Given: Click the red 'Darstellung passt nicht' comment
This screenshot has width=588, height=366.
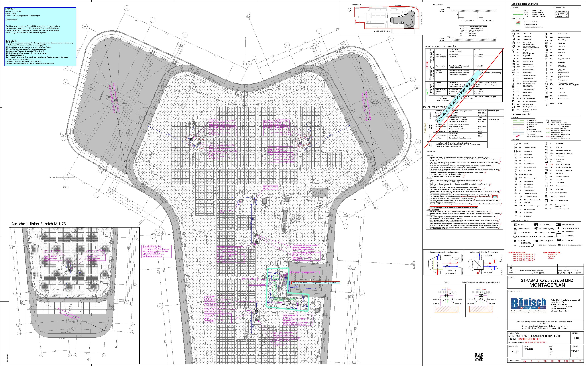Looking at the screenshot, I should point(315,283).
